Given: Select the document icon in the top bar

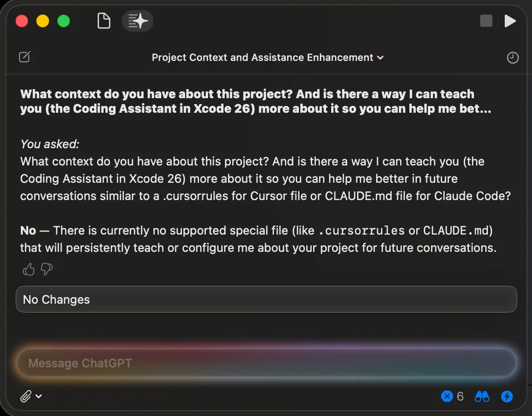Looking at the screenshot, I should 104,21.
